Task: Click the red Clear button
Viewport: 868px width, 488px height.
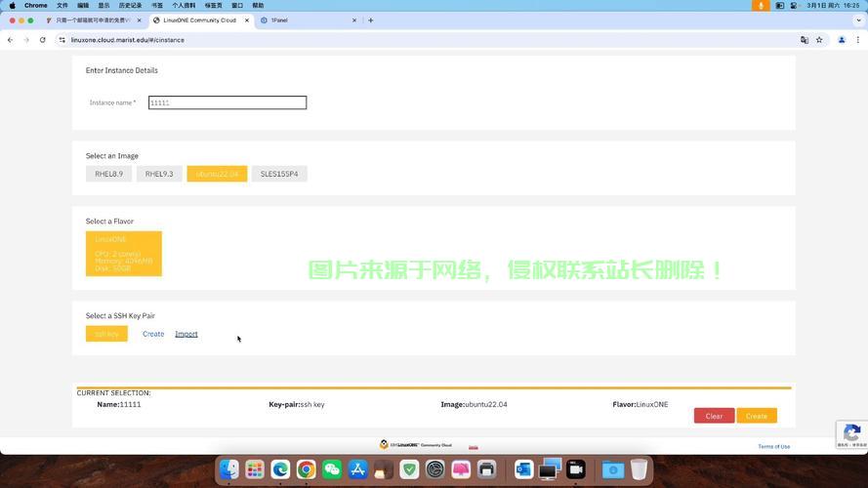Action: tap(714, 416)
